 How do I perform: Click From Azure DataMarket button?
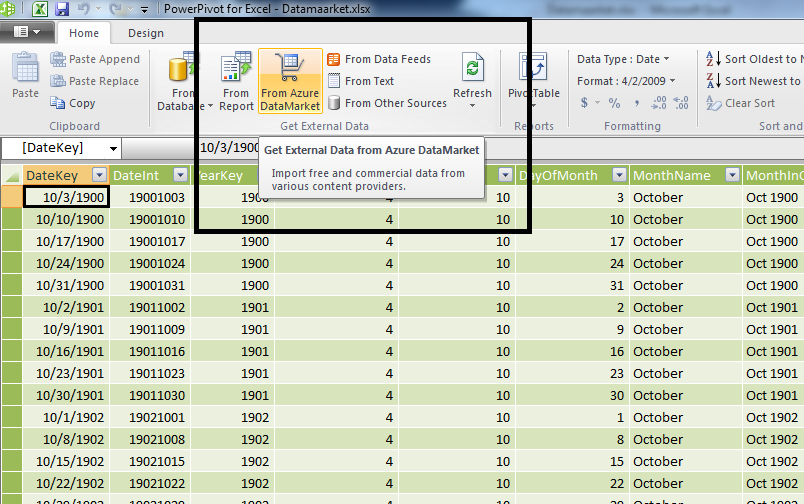[290, 81]
